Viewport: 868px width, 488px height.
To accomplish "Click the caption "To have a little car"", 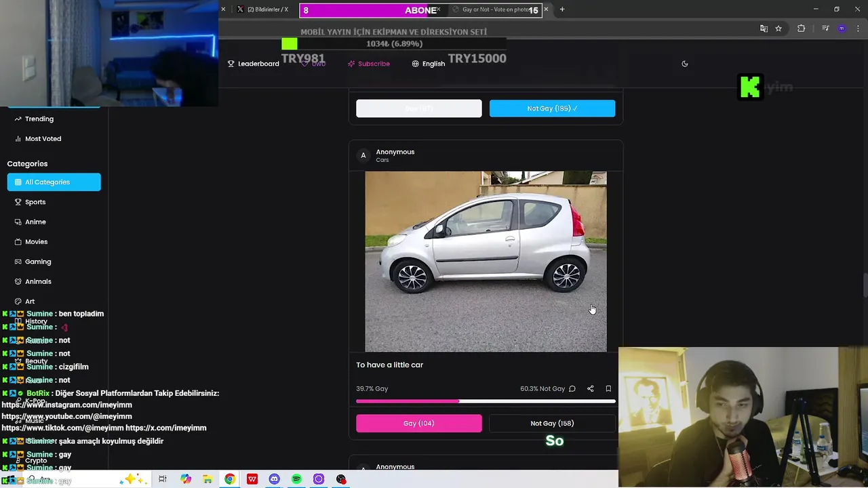I will pyautogui.click(x=389, y=365).
